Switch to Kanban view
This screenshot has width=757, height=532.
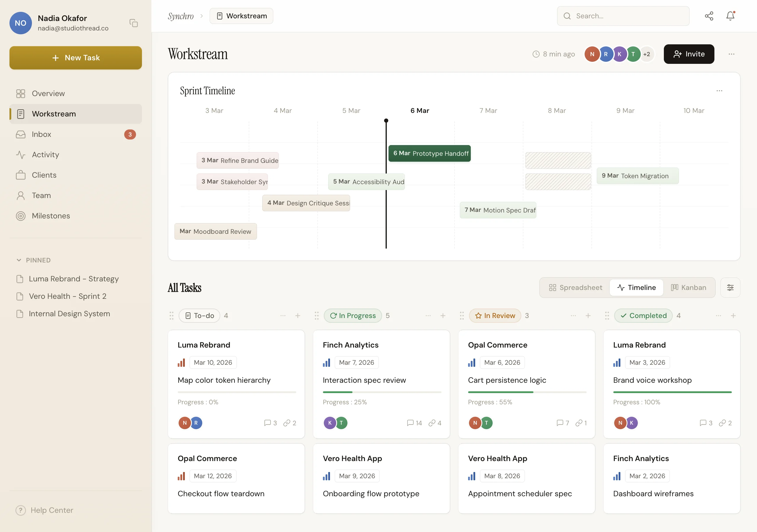pyautogui.click(x=688, y=287)
